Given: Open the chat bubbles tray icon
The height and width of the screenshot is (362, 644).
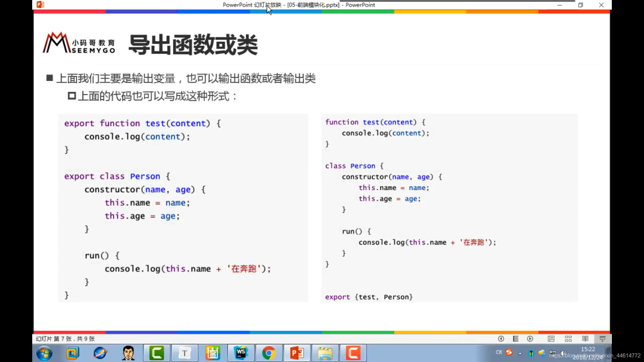Looking at the screenshot, I should (542, 353).
